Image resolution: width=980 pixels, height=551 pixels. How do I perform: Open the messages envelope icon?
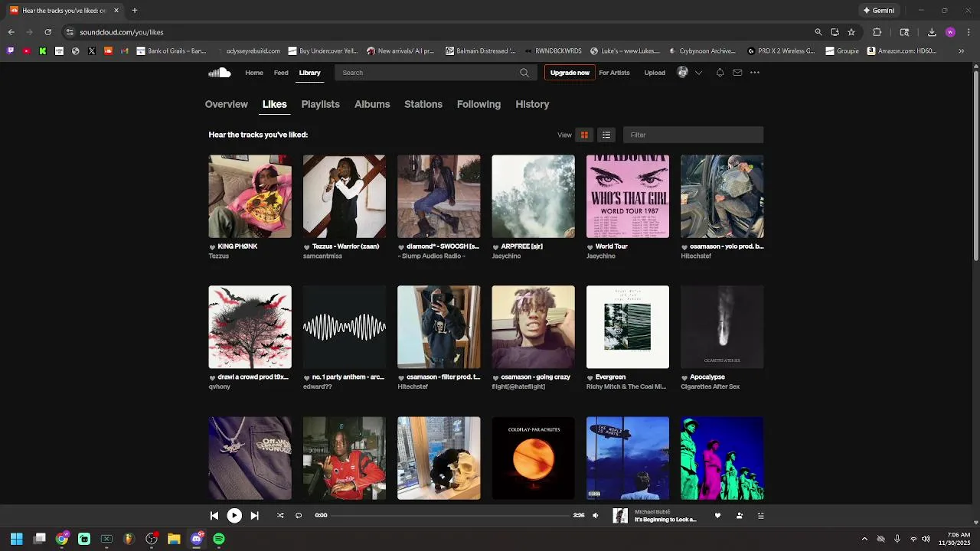737,73
